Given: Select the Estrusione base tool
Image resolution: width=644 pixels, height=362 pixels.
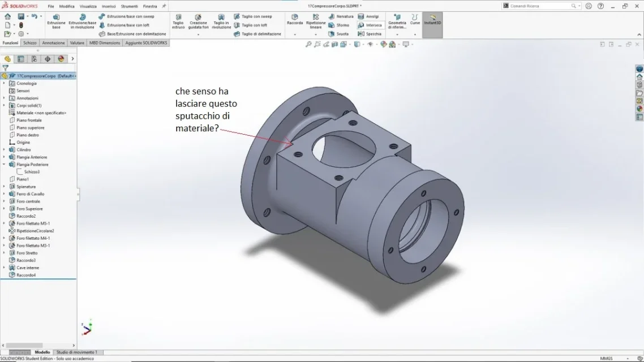Looking at the screenshot, I should (56, 21).
